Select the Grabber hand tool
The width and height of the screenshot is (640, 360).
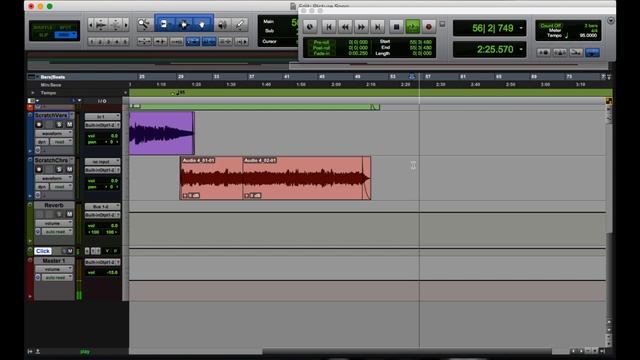(202, 25)
